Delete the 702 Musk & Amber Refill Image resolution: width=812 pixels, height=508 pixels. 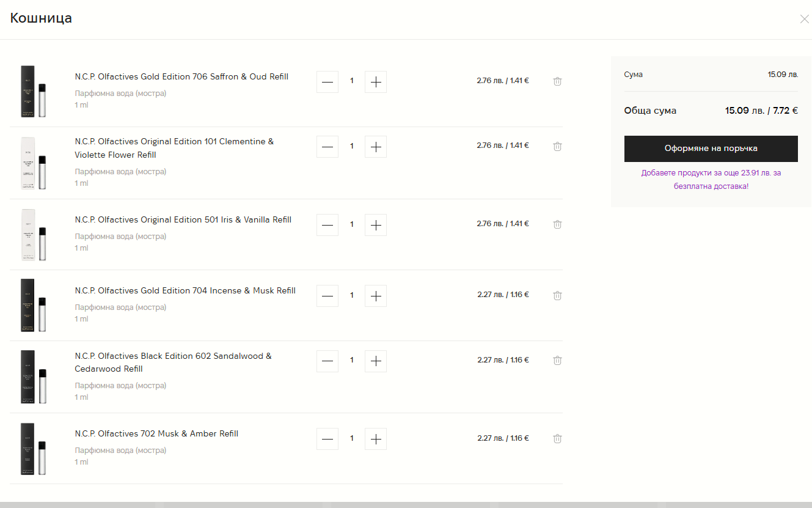tap(557, 438)
